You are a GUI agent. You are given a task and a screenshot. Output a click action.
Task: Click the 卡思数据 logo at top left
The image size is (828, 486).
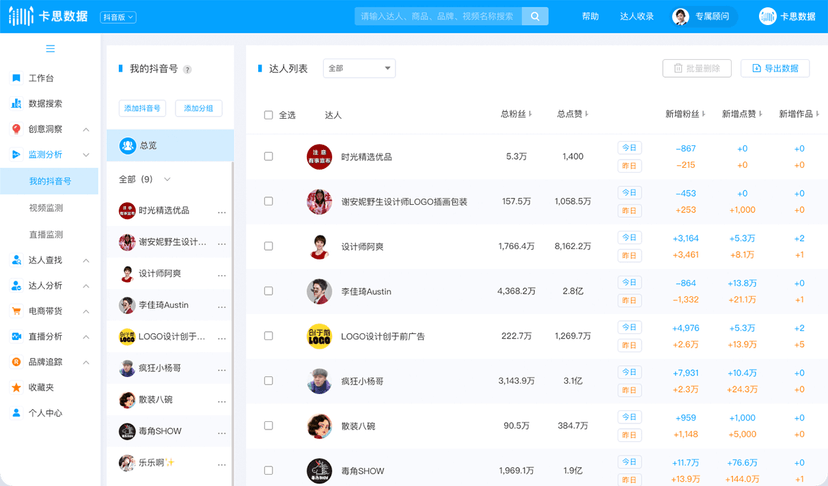tap(48, 16)
